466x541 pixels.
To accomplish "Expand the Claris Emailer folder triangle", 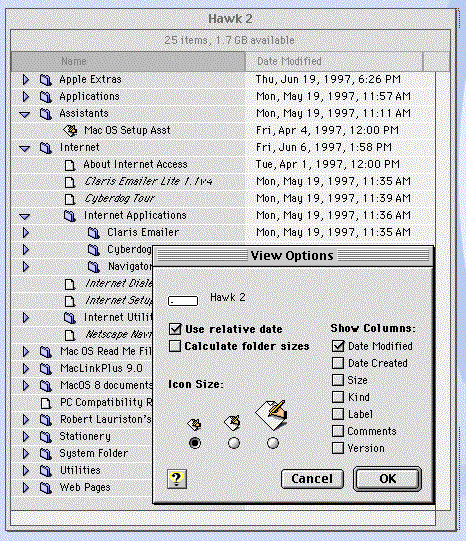I will pos(26,233).
